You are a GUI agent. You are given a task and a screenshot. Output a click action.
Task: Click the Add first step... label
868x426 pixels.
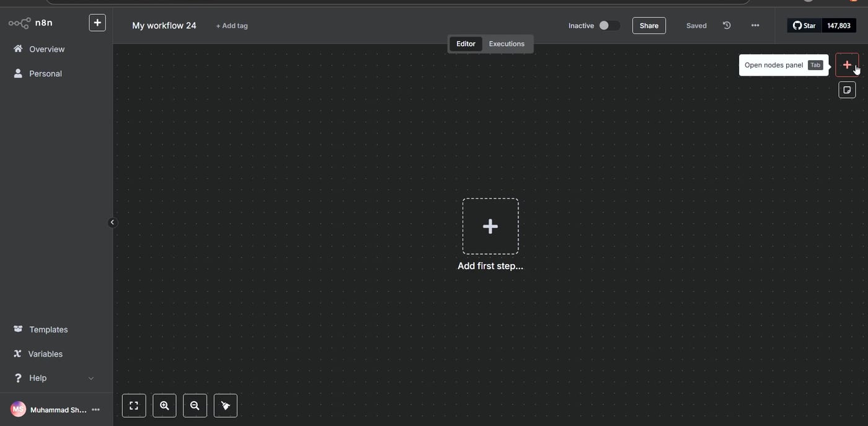(x=490, y=266)
